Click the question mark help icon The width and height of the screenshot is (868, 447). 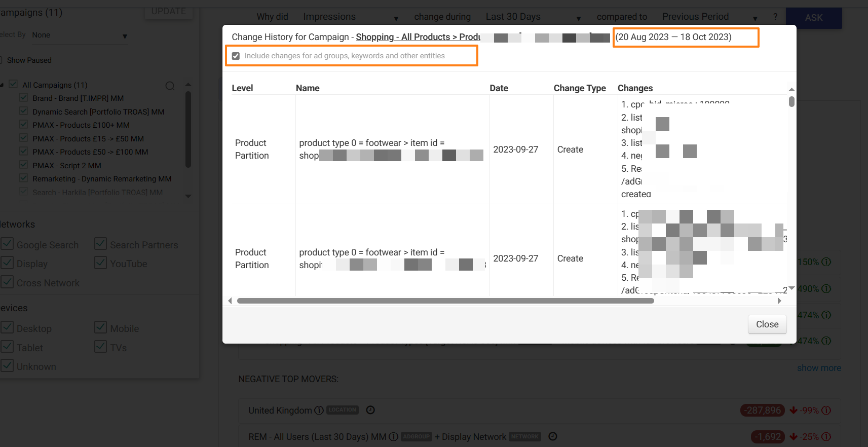coord(775,17)
